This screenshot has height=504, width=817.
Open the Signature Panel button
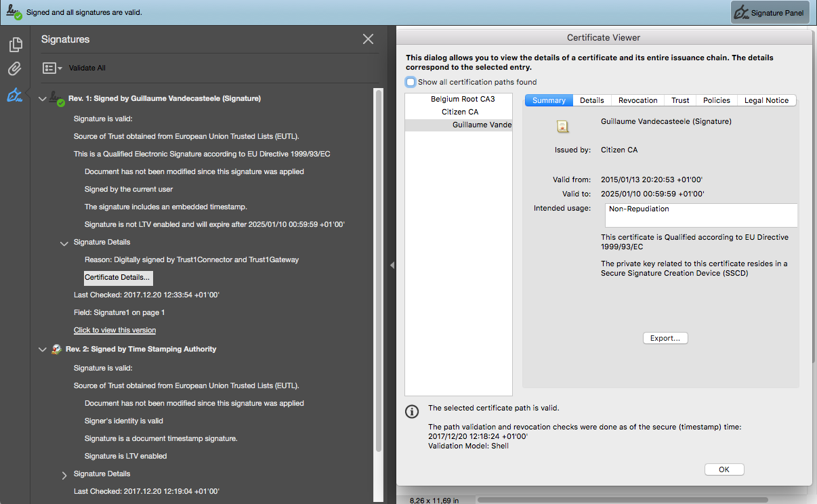click(x=770, y=13)
